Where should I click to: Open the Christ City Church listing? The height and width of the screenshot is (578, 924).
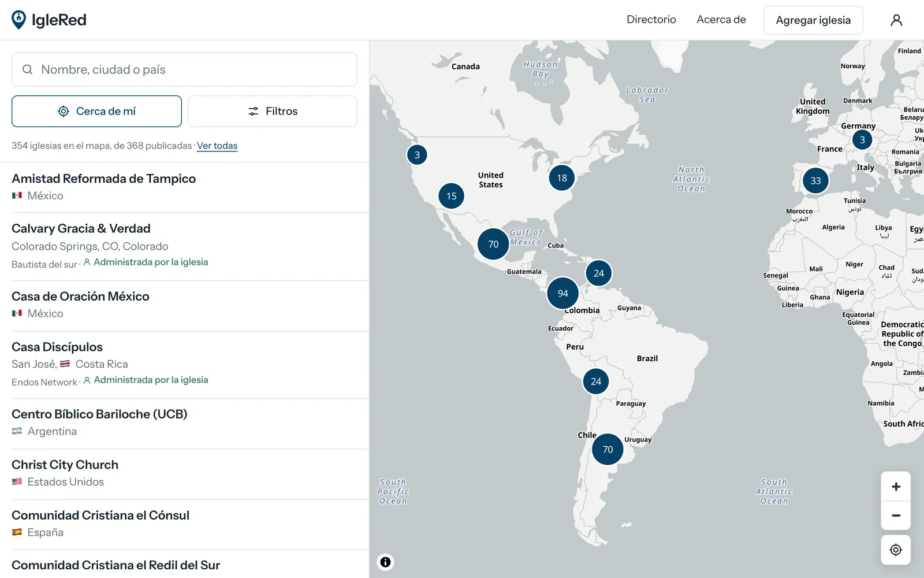coord(184,474)
